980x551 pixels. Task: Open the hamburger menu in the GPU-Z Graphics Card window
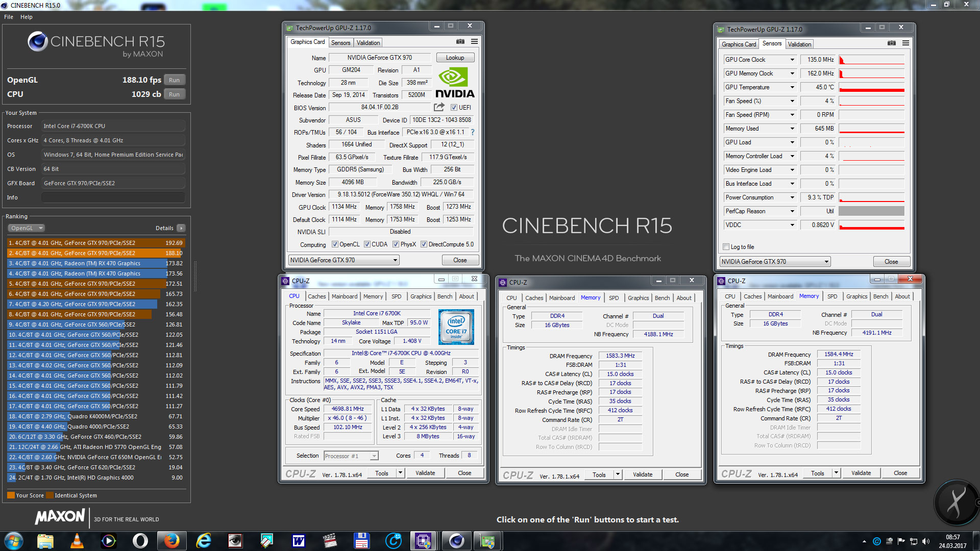474,42
